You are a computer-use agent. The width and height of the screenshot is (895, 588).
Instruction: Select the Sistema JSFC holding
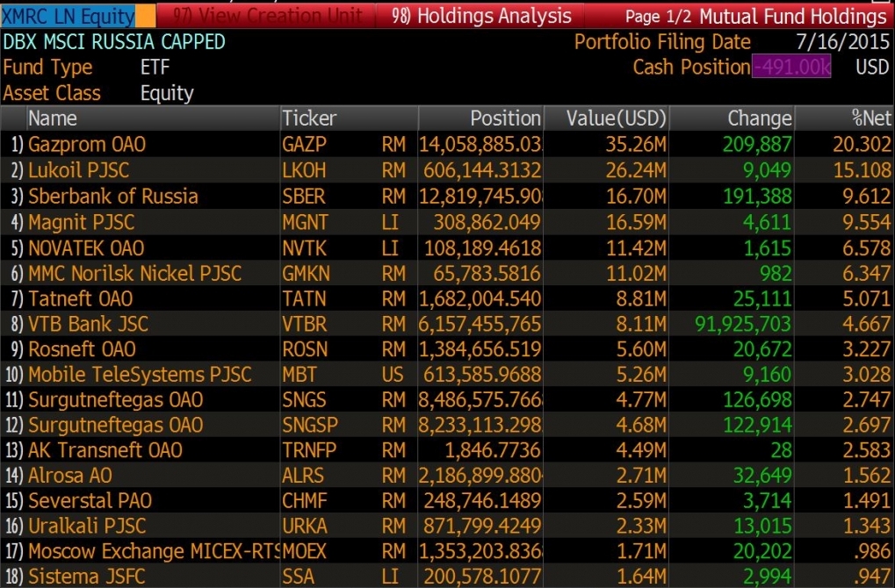[x=87, y=576]
